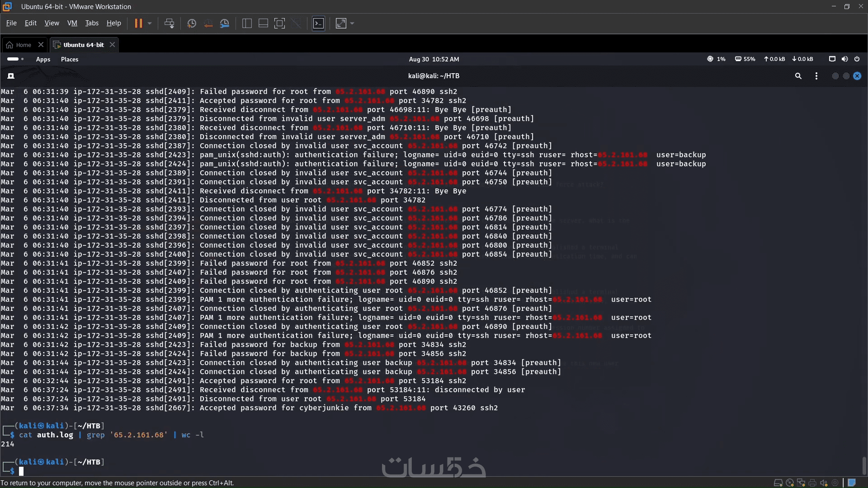Take a snapshot of the VM

(192, 23)
